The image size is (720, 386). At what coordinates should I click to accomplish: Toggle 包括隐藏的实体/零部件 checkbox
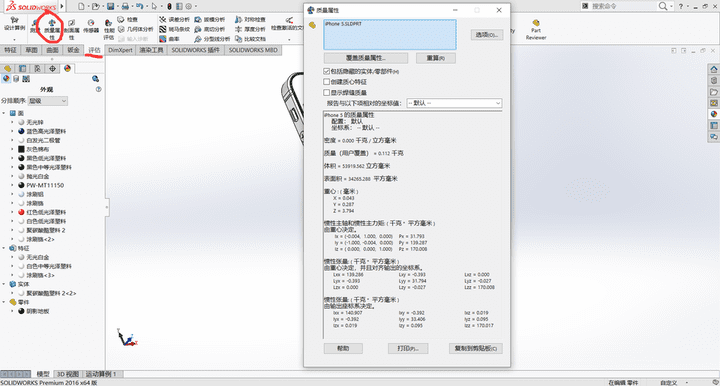pyautogui.click(x=326, y=71)
